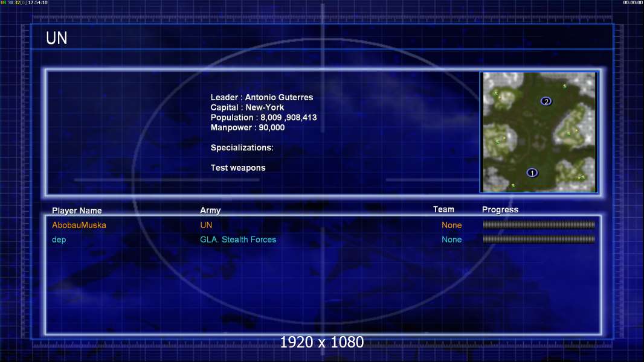Screen dimensions: 644x362
Task: Click AbobauMuska's team value None
Action: (451, 225)
